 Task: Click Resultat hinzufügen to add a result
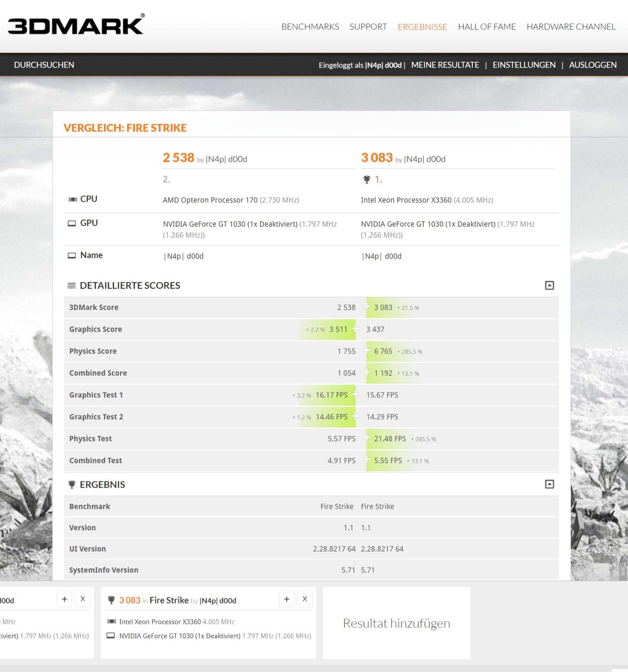pos(397,623)
